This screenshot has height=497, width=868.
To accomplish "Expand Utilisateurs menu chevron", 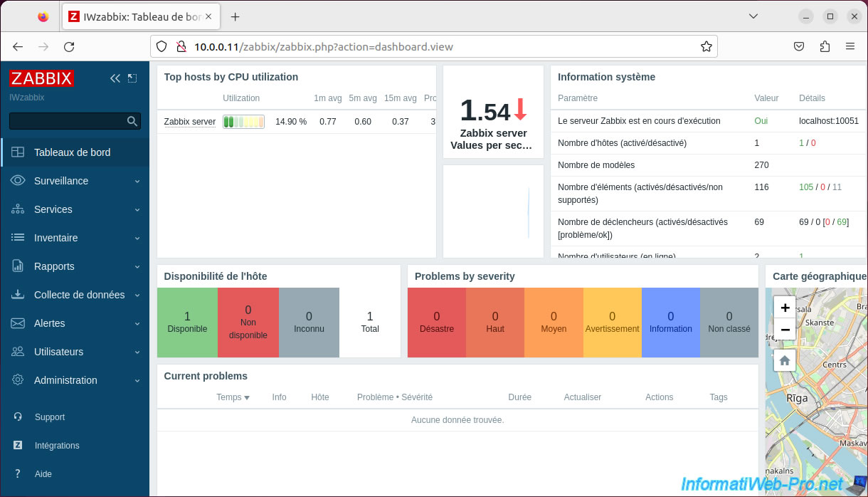I will pos(137,352).
